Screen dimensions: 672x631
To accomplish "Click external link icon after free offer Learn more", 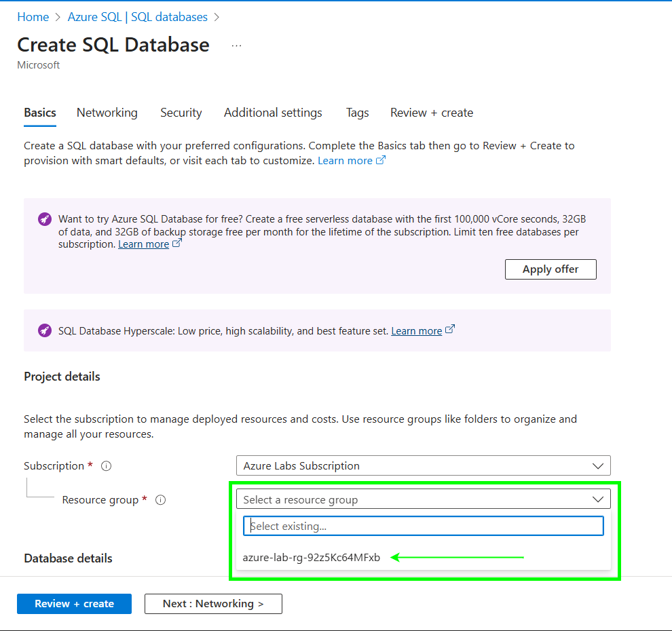I will tap(177, 244).
